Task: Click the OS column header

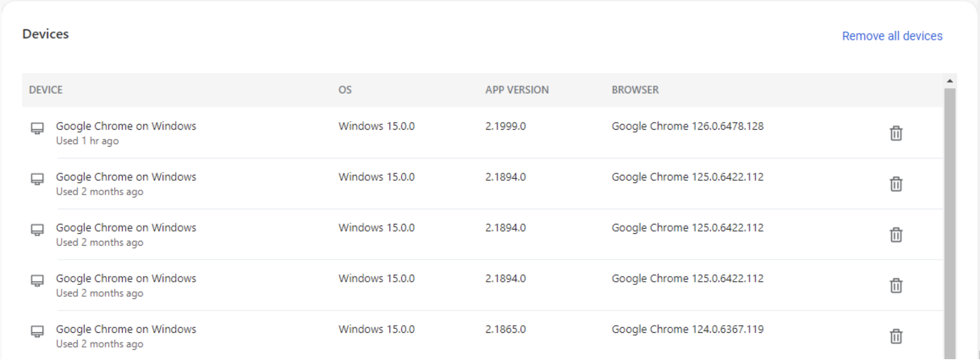Action: pyautogui.click(x=345, y=90)
